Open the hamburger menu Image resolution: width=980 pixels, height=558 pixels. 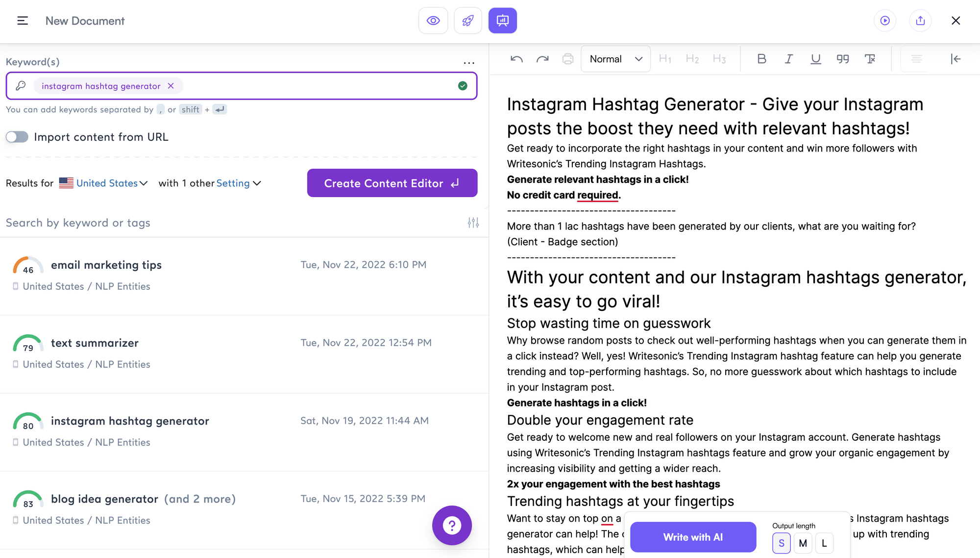[23, 21]
